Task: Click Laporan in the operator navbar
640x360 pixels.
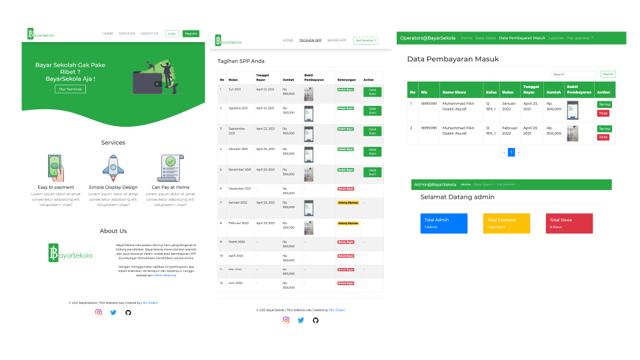Action: coord(556,38)
